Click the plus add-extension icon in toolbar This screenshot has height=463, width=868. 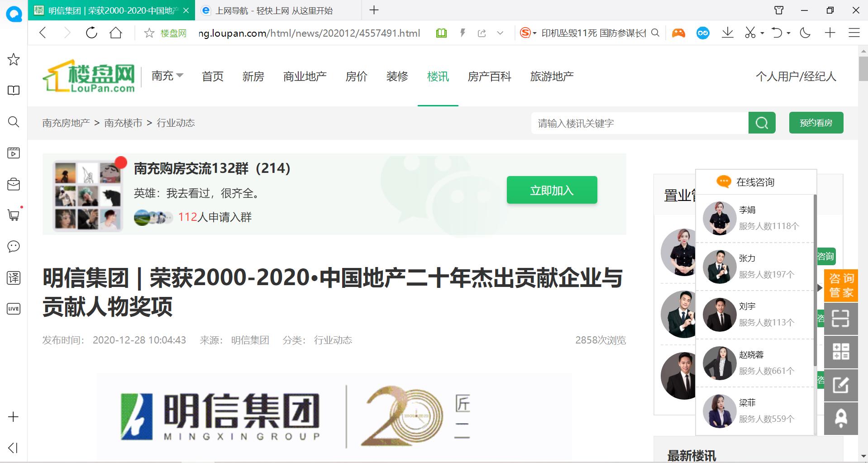point(830,33)
